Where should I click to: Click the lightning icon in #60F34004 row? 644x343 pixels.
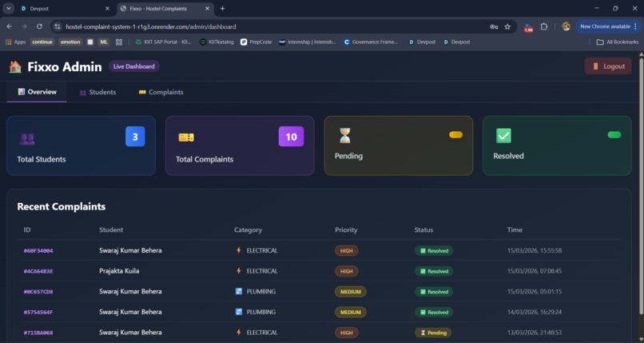(x=239, y=250)
